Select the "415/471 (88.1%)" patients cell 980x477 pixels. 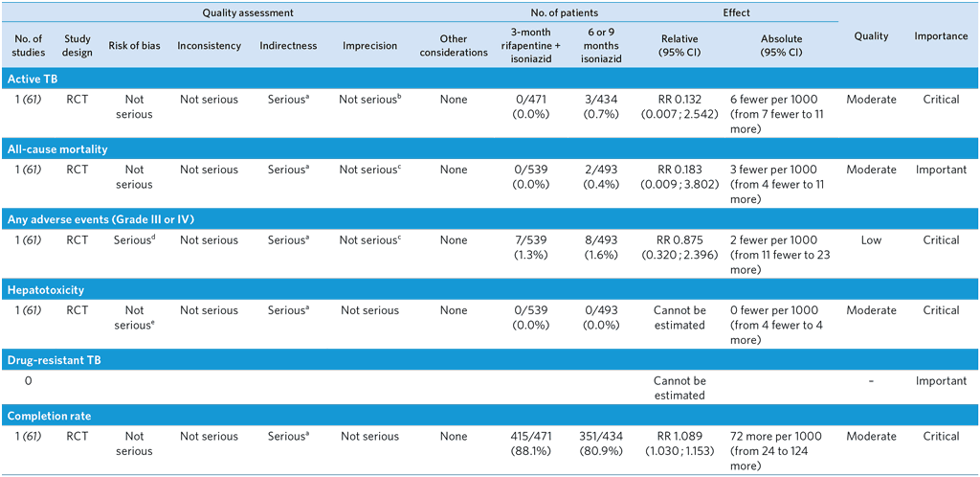point(538,443)
